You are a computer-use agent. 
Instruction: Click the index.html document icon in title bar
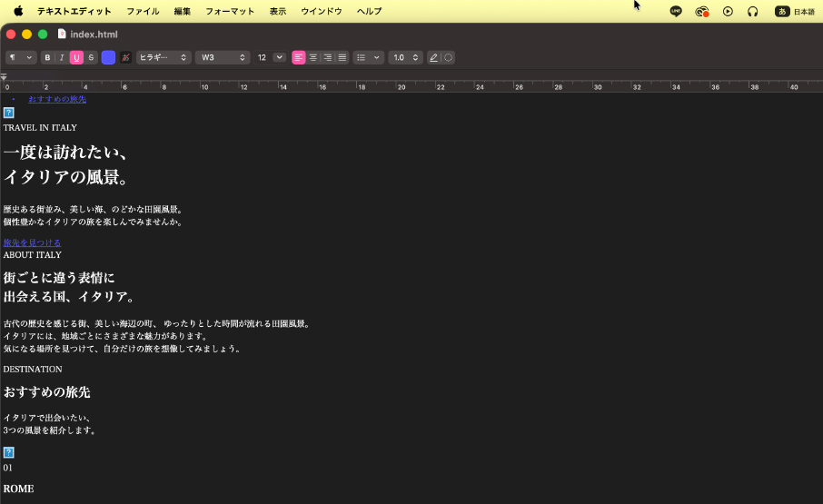tap(62, 35)
